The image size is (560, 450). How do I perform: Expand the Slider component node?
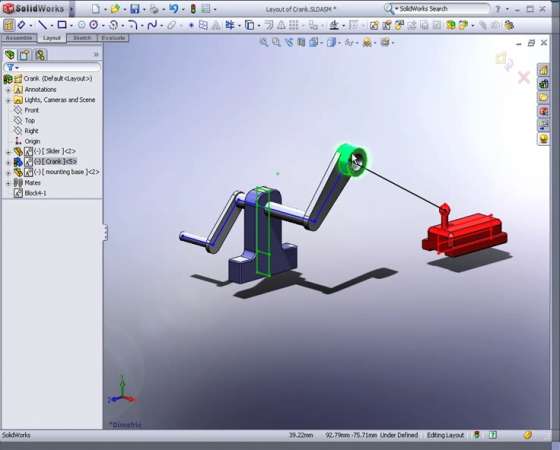[8, 152]
